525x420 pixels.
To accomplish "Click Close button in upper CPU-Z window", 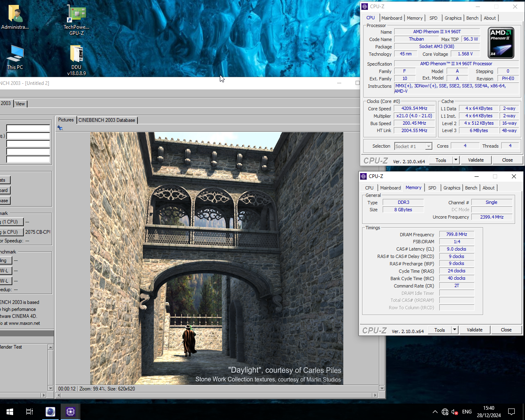I will (507, 160).
